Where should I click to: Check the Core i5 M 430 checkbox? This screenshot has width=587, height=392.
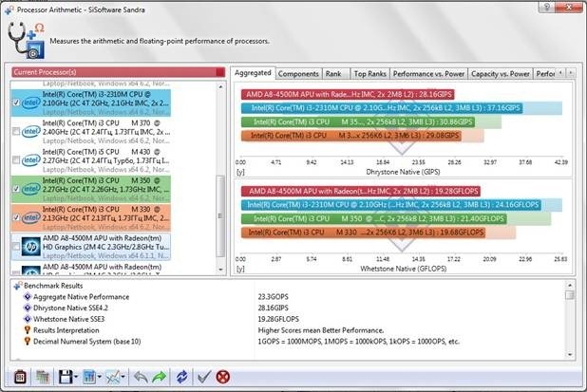click(16, 160)
